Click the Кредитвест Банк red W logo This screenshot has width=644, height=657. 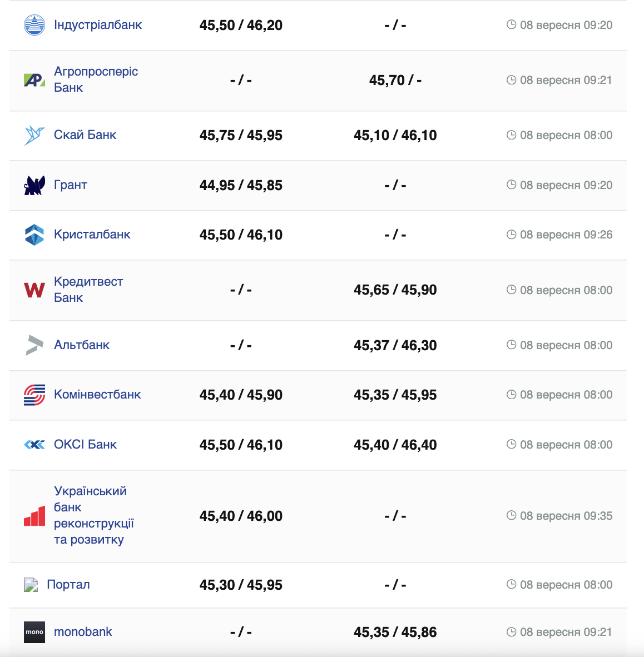pyautogui.click(x=34, y=290)
